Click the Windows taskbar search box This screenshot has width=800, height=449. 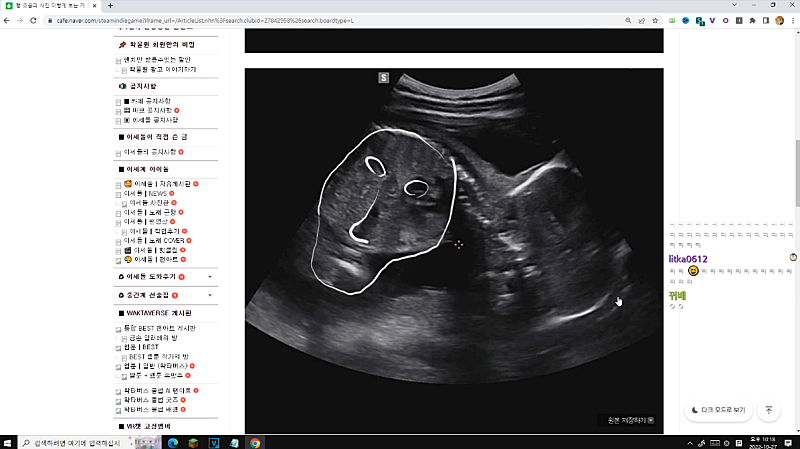point(80,442)
